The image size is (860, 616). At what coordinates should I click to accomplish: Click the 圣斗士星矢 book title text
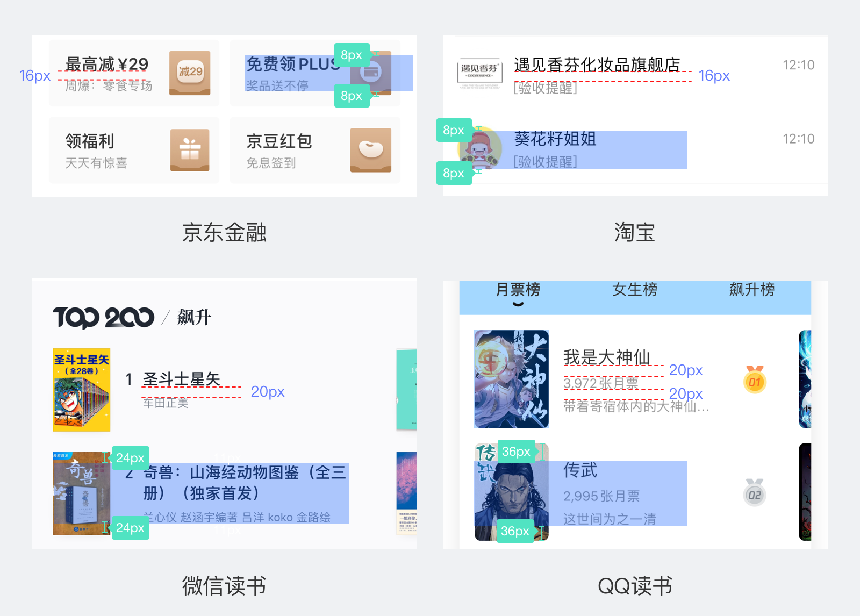pyautogui.click(x=182, y=379)
